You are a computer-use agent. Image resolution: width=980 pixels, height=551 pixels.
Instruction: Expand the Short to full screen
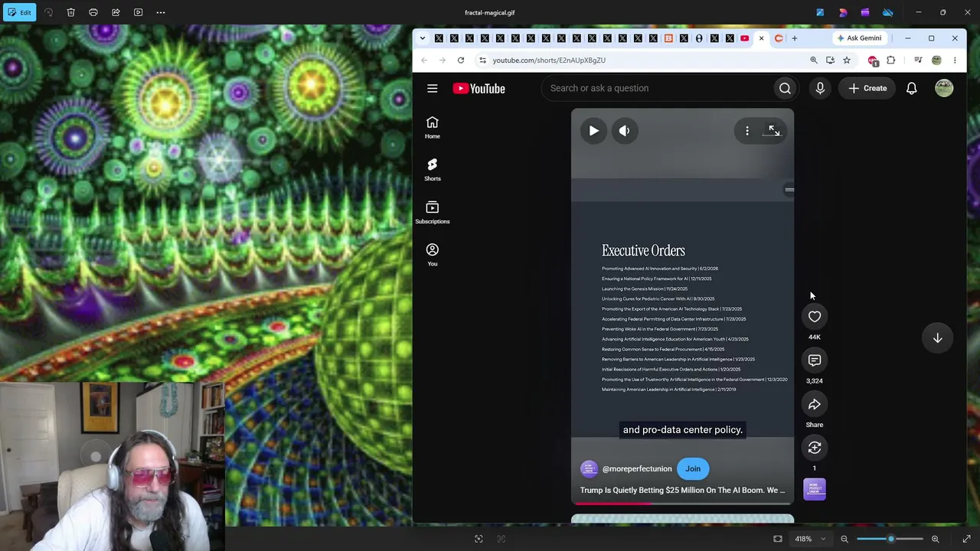point(773,131)
